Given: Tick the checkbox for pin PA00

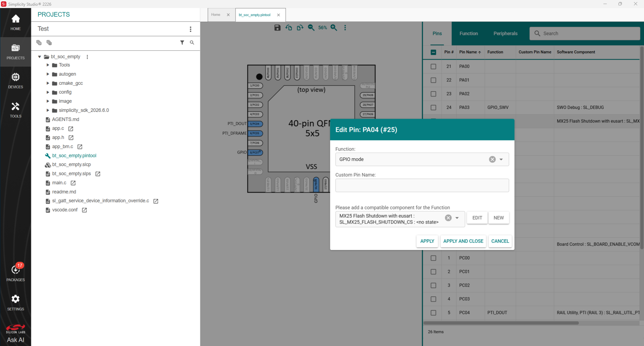Looking at the screenshot, I should pyautogui.click(x=433, y=67).
